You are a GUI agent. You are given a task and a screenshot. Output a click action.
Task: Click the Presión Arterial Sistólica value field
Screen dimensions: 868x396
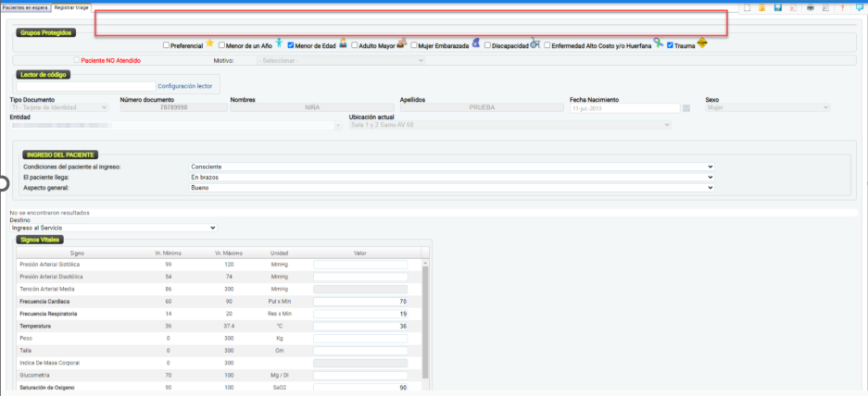[x=360, y=265]
